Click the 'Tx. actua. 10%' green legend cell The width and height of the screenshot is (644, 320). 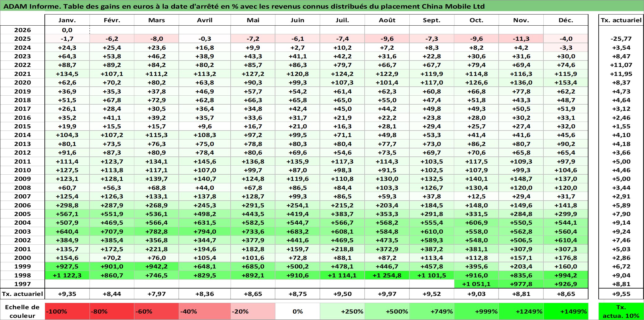click(x=621, y=311)
